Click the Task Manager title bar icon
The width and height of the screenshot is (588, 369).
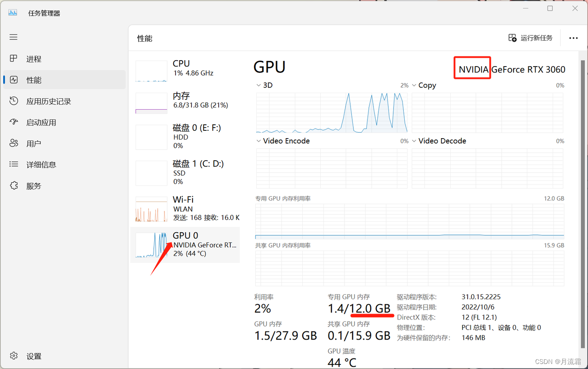[x=13, y=13]
